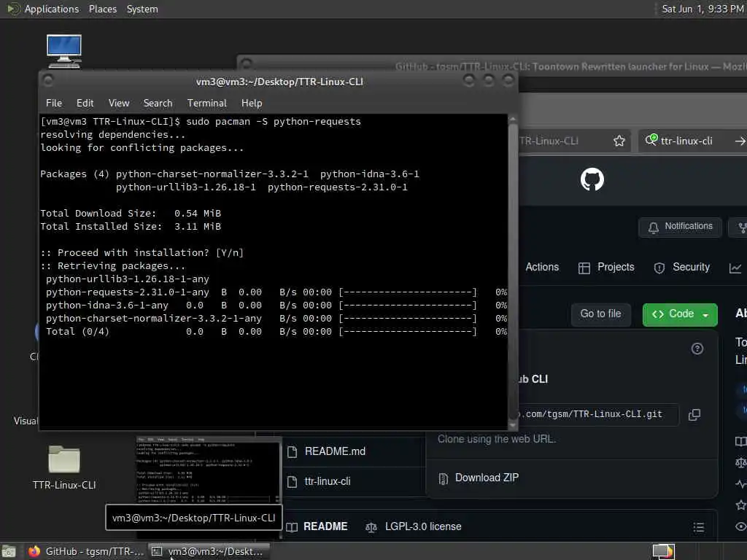Open the View menu in the terminal
Screen dimensions: 747x560
coord(119,104)
